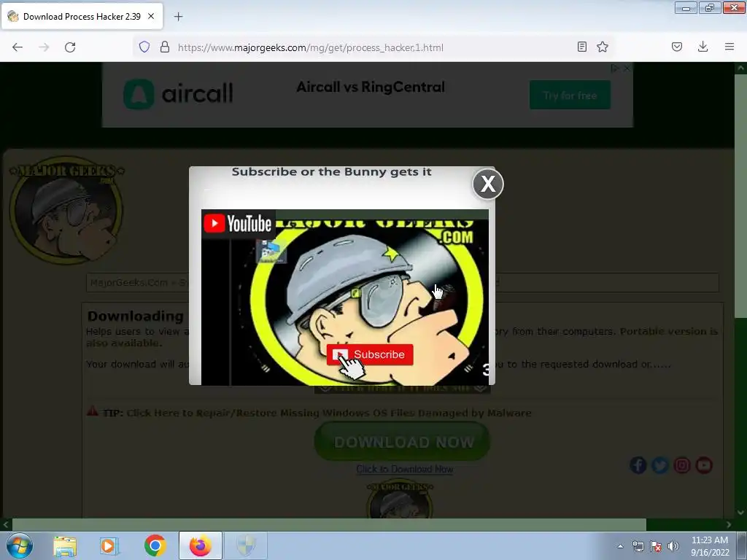Go forward with the browser forward arrow
The height and width of the screenshot is (560, 747).
44,47
